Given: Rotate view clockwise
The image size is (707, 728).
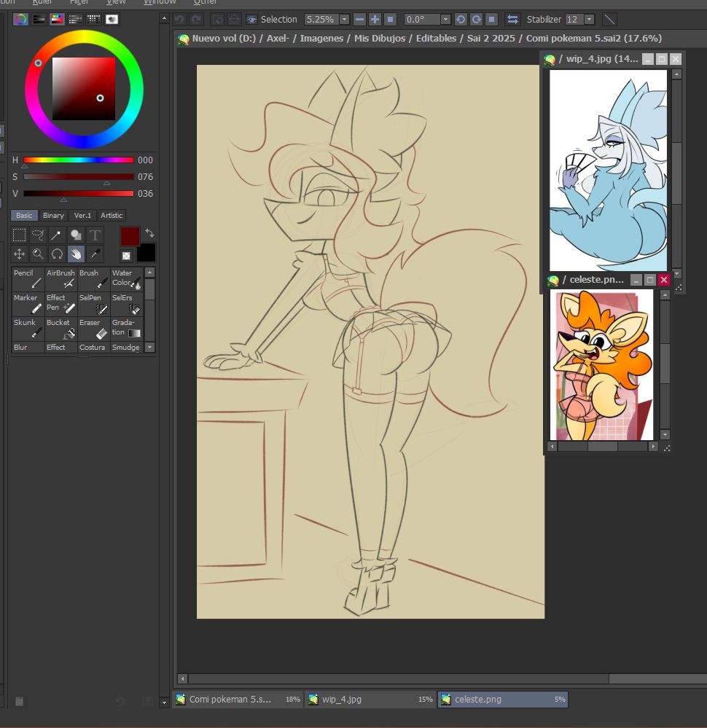Looking at the screenshot, I should (476, 20).
